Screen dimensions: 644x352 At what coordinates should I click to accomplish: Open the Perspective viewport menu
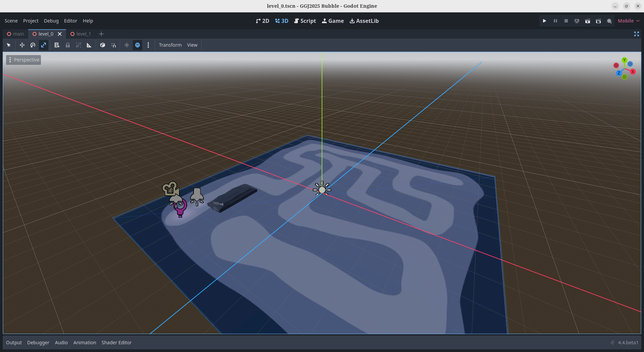tap(23, 60)
